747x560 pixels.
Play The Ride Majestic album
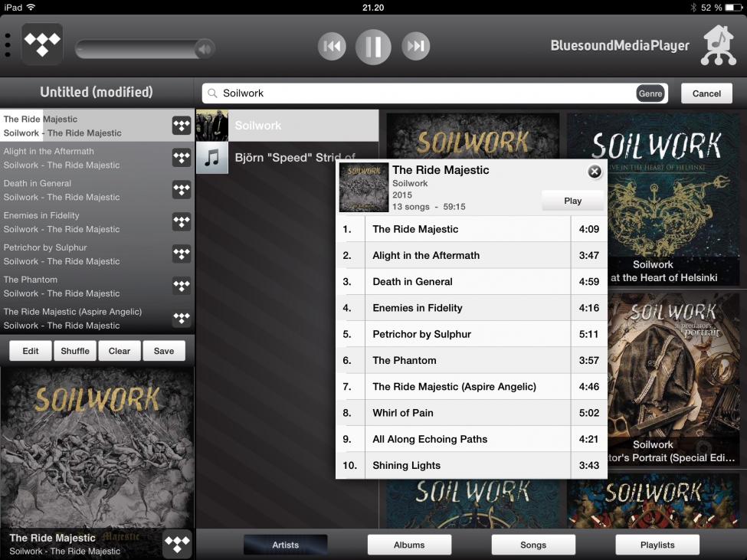(x=572, y=201)
